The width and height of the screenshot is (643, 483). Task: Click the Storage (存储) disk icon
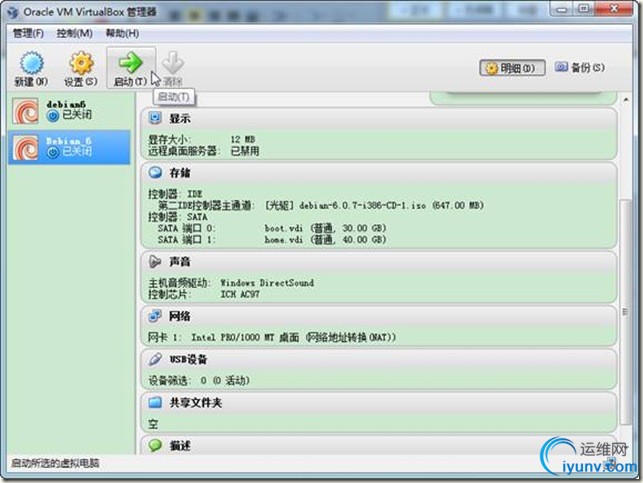(155, 172)
